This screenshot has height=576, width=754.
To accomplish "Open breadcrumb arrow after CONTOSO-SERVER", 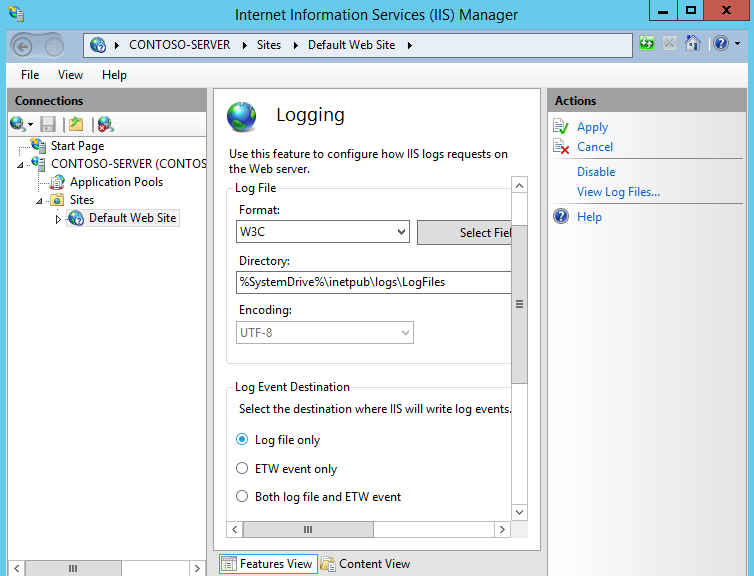I will [245, 45].
